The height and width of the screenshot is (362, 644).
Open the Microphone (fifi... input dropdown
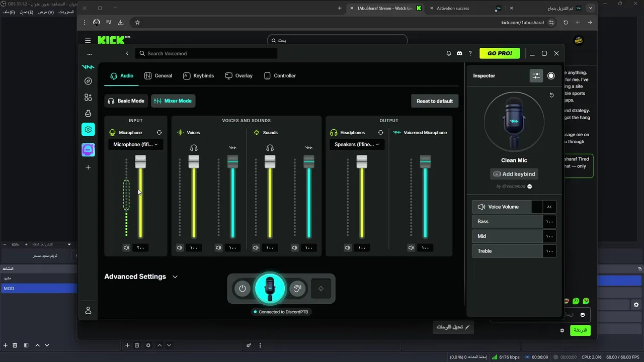[x=136, y=144]
